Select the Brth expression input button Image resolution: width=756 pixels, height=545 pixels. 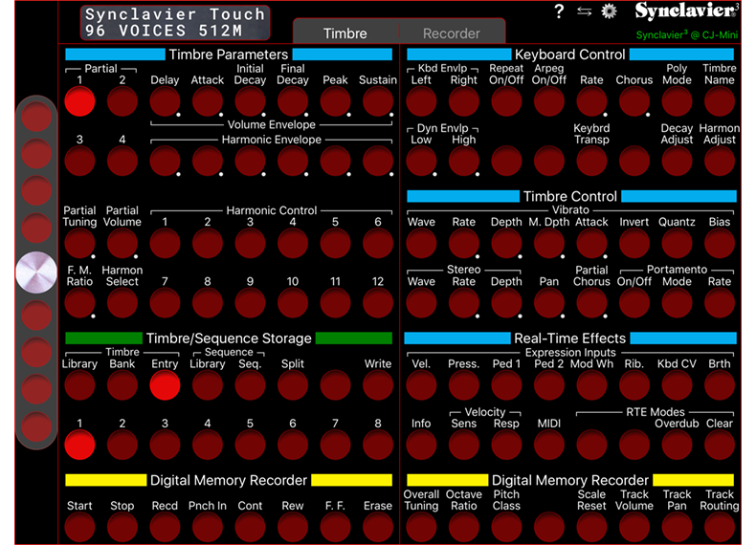[x=720, y=385]
